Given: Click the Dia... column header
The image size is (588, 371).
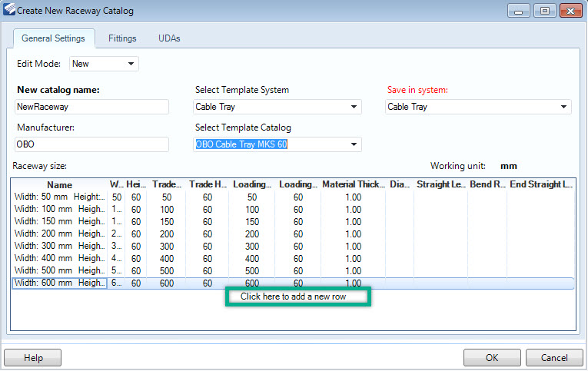Looking at the screenshot, I should tap(400, 184).
